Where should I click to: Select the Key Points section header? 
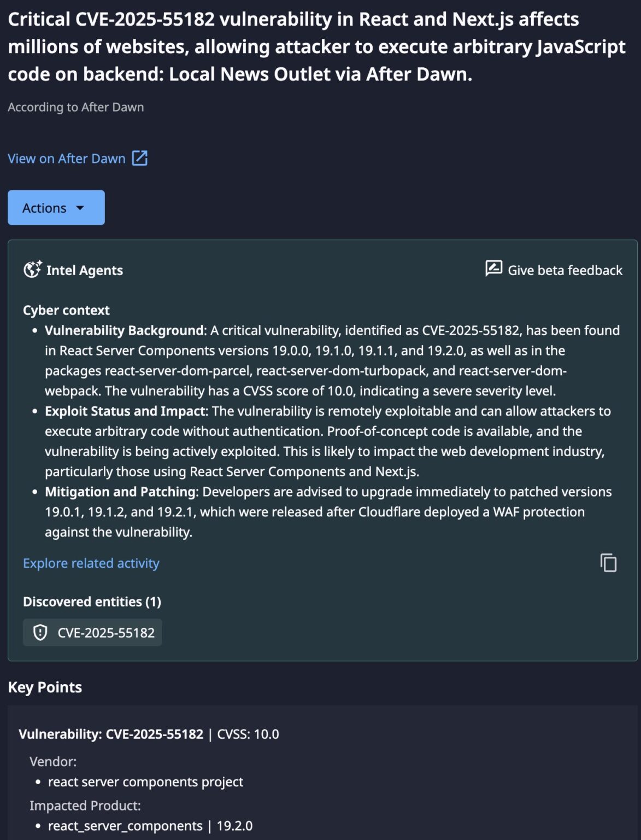click(x=44, y=687)
